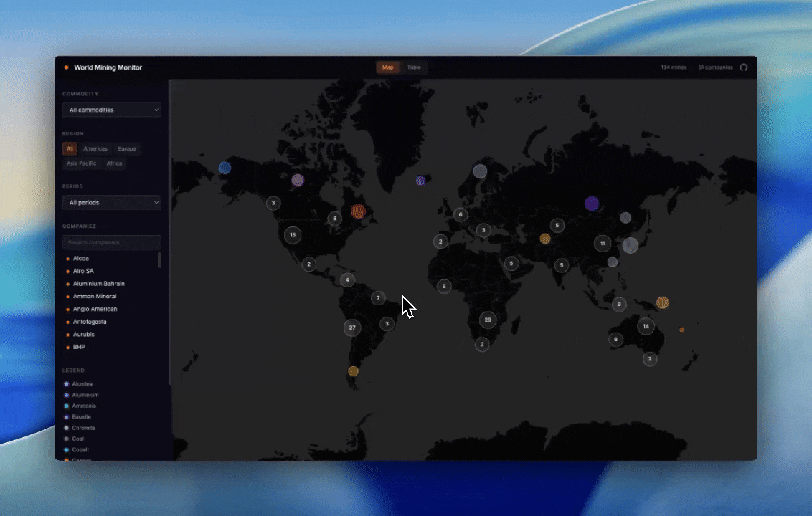
Task: Click the orange mine cluster over eastern Canada
Action: coord(357,211)
